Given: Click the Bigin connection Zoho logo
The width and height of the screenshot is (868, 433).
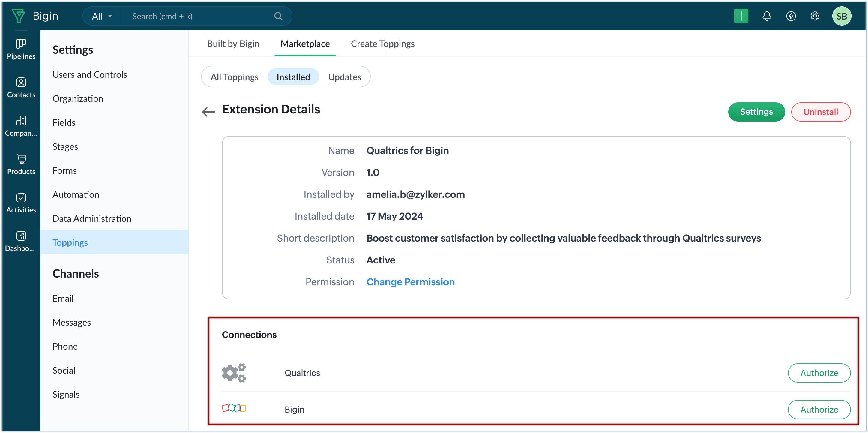Looking at the screenshot, I should pos(234,408).
